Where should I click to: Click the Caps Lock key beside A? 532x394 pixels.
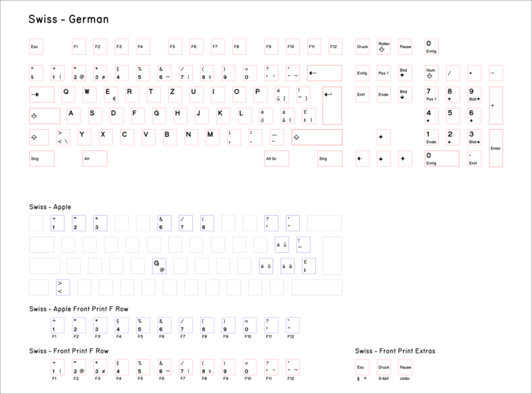(45, 116)
